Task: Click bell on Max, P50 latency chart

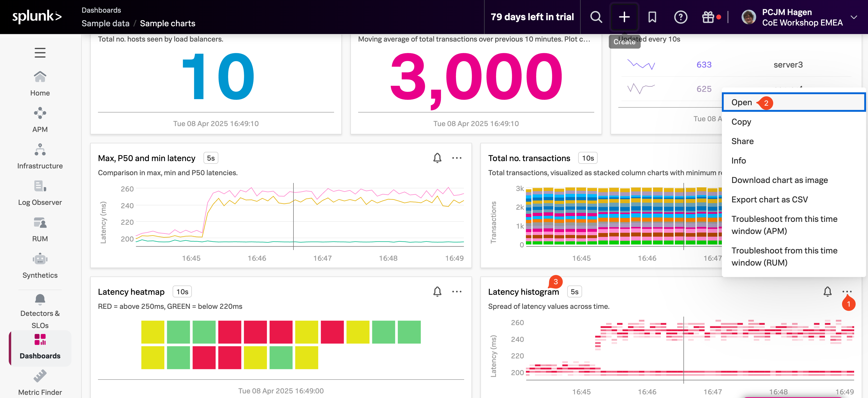Action: coord(437,158)
